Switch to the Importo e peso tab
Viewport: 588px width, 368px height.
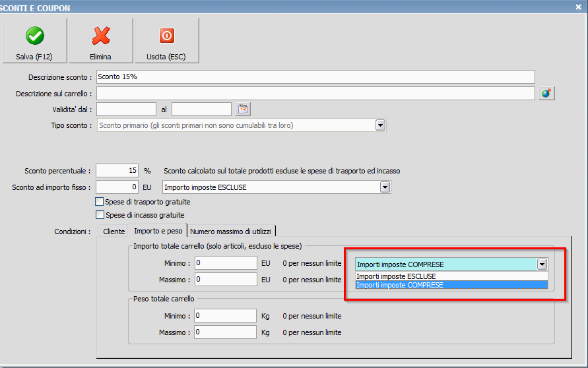tap(158, 231)
